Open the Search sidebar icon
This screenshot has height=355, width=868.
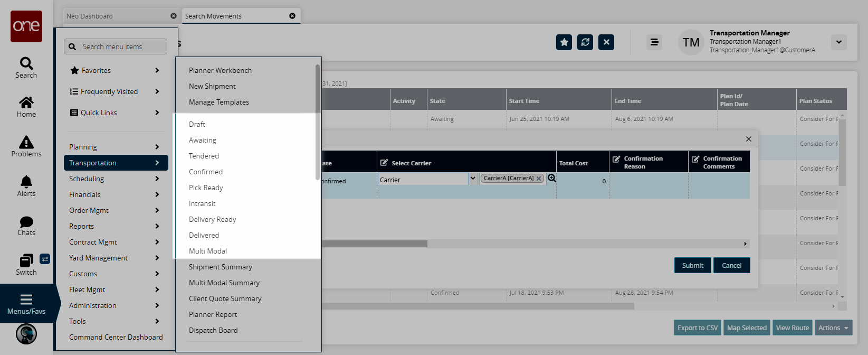coord(26,68)
